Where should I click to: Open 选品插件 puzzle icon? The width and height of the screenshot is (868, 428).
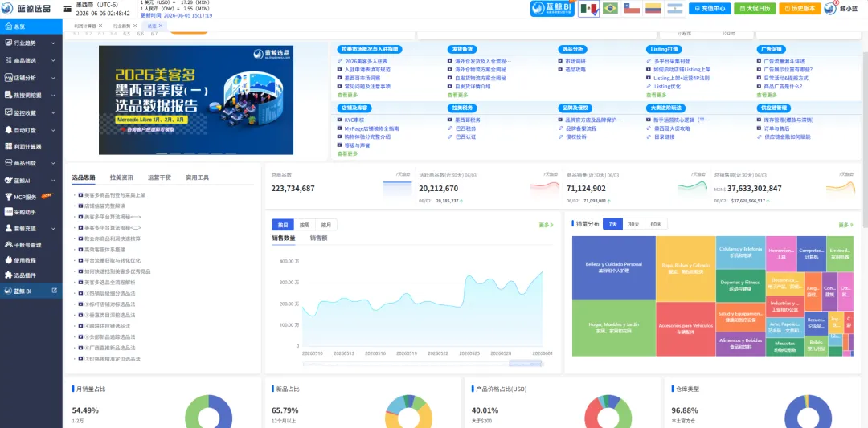click(8, 275)
